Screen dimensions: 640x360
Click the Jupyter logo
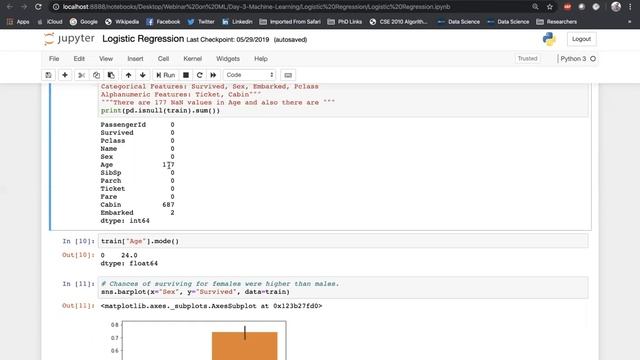[69, 39]
